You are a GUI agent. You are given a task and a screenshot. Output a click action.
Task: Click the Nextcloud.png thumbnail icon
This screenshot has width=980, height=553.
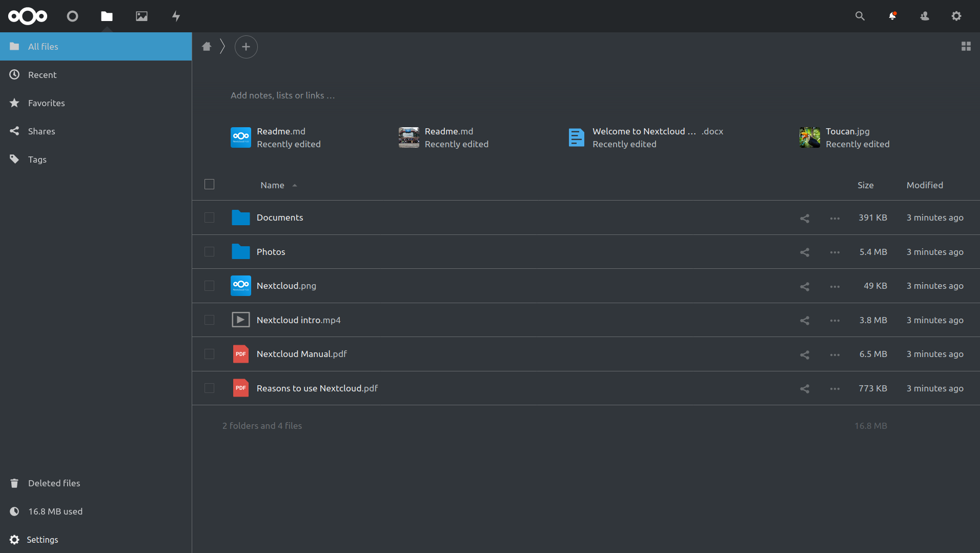pos(240,286)
